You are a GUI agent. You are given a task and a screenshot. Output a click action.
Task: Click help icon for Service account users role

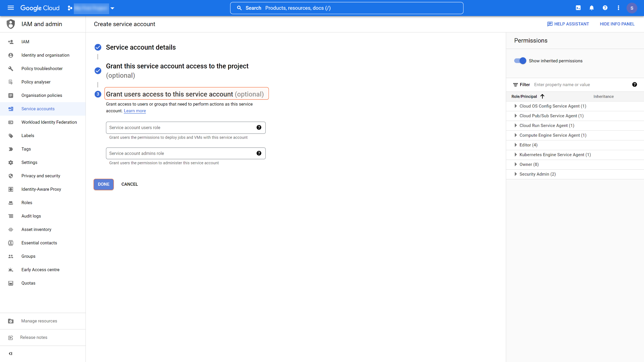tap(259, 128)
